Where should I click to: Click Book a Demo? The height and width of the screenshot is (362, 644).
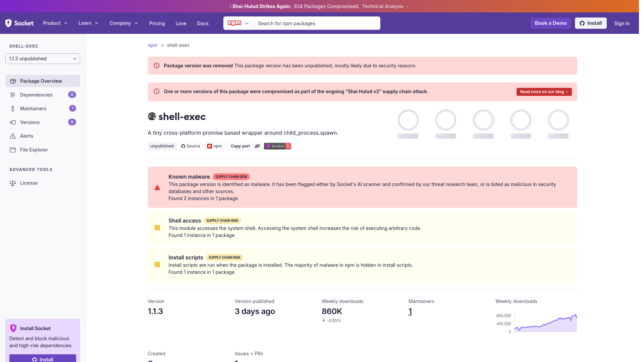coord(550,23)
